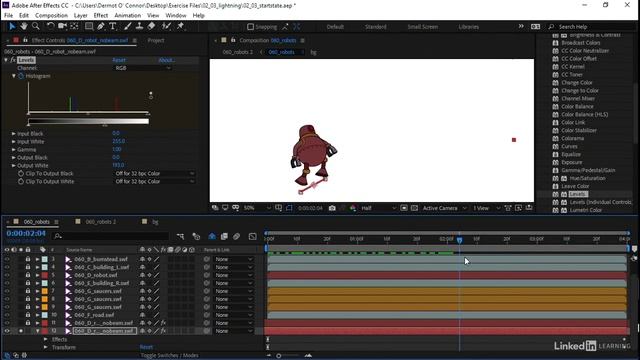Image resolution: width=640 pixels, height=360 pixels.
Task: Select the Type text tool
Action: [x=113, y=26]
